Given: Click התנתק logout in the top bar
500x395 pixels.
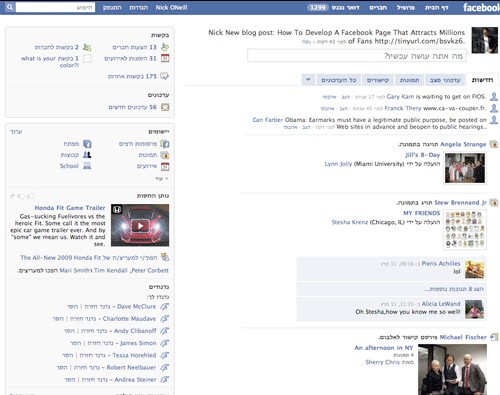Looking at the screenshot, I should (x=112, y=7).
